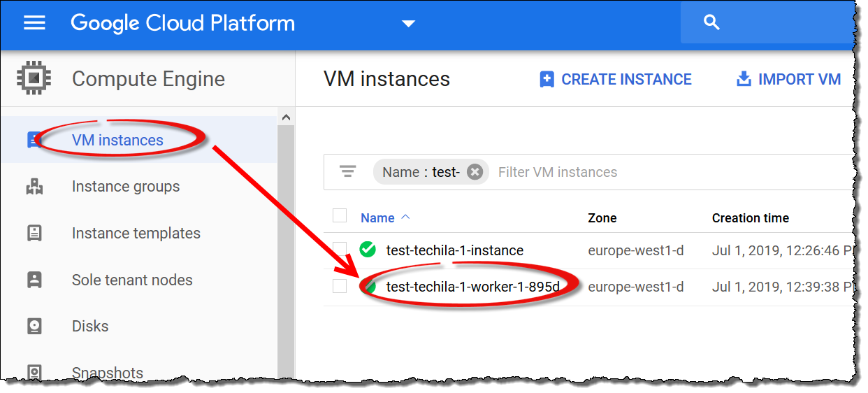
Task: Click the Disks sidebar icon
Action: [34, 327]
